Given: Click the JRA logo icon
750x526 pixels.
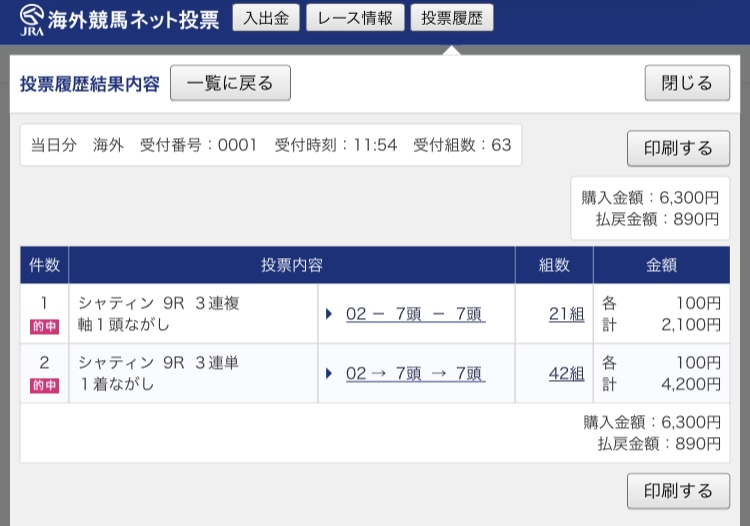Looking at the screenshot, I should pos(31,19).
